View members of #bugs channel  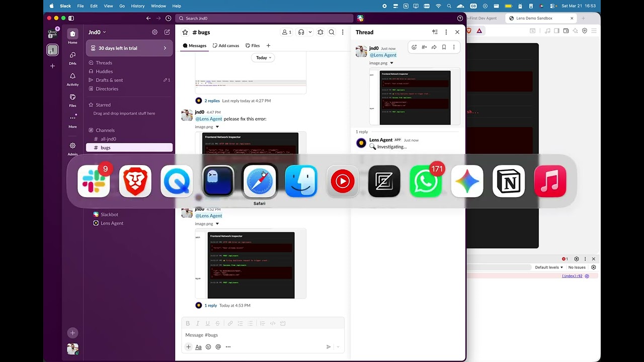(286, 32)
